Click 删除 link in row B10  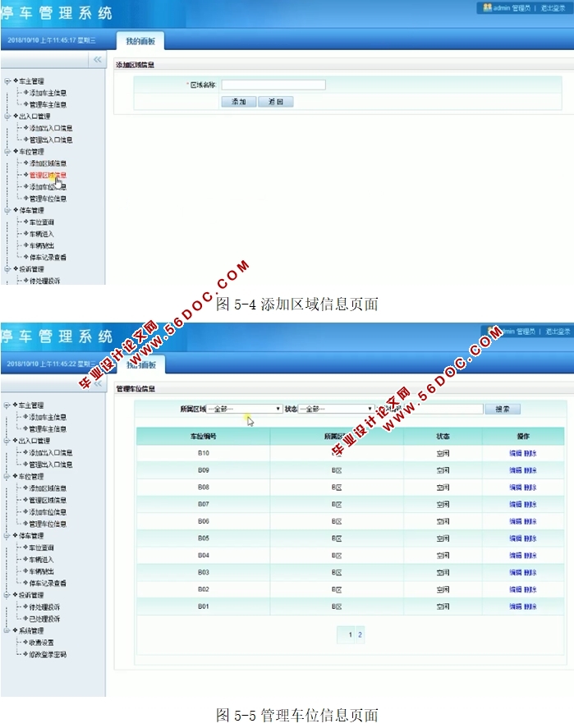click(x=530, y=453)
